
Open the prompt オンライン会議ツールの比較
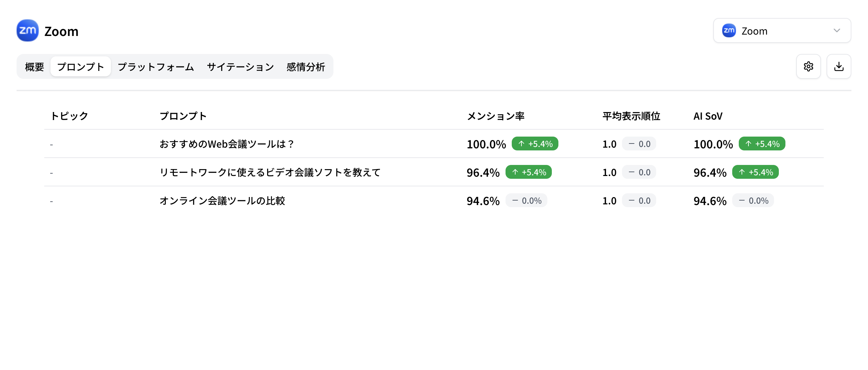coord(223,201)
